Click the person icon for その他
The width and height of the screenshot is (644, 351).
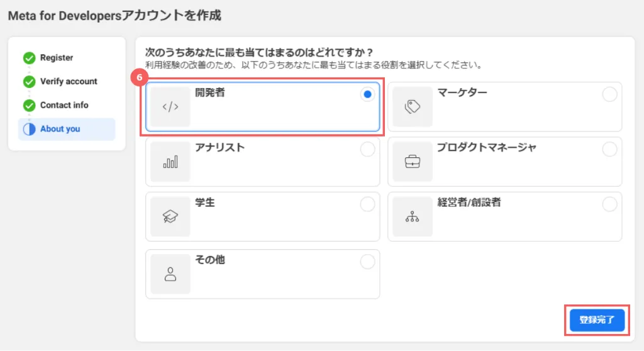click(x=170, y=274)
